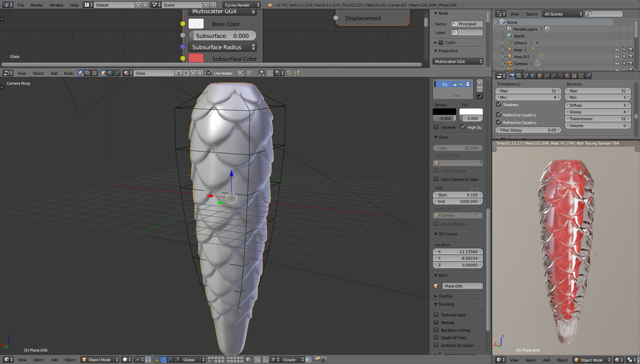Click the F fake user button for Glass
The image size is (640, 364).
pos(186,73)
